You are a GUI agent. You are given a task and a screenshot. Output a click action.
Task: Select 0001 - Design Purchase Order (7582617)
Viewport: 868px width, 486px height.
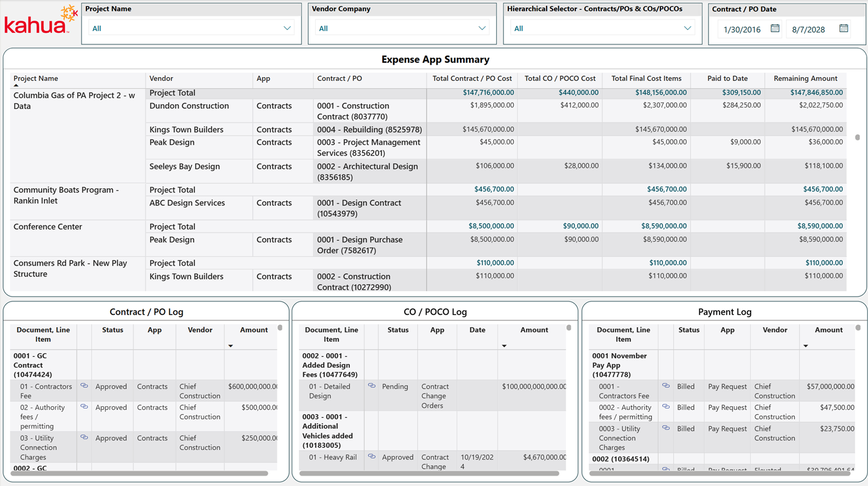pos(360,245)
